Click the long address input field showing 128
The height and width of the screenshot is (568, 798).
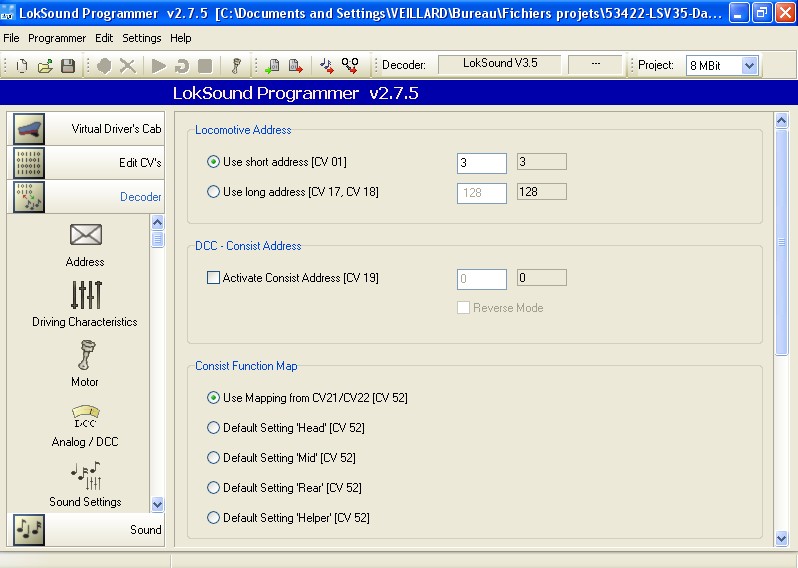[482, 193]
